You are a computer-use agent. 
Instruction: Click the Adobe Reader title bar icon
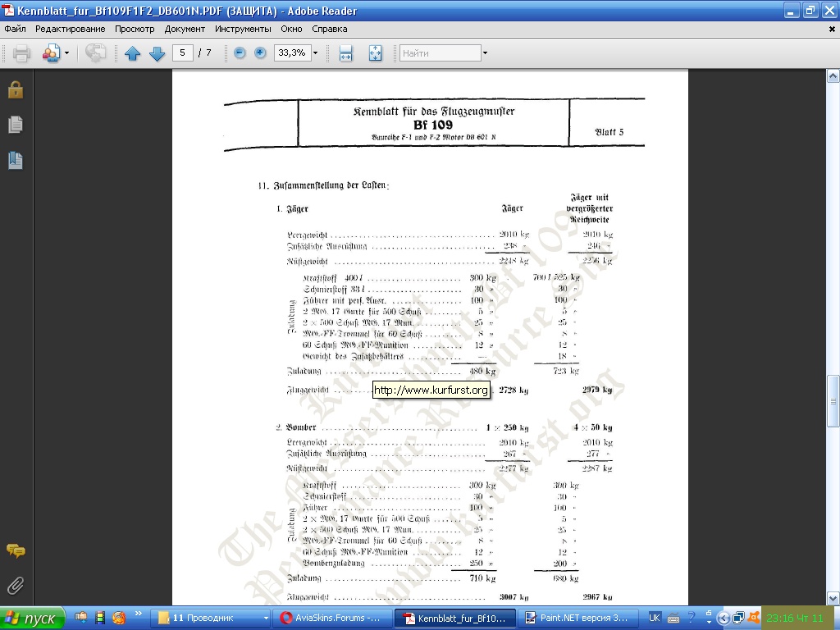point(8,10)
